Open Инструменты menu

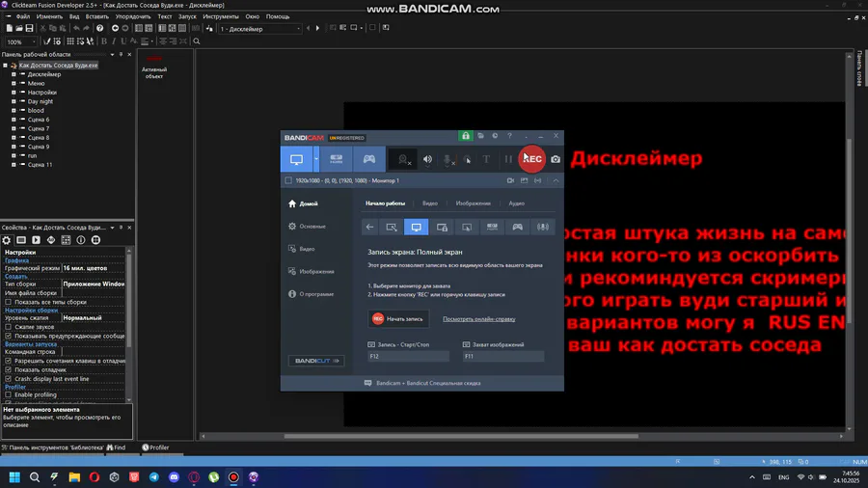[x=220, y=16]
